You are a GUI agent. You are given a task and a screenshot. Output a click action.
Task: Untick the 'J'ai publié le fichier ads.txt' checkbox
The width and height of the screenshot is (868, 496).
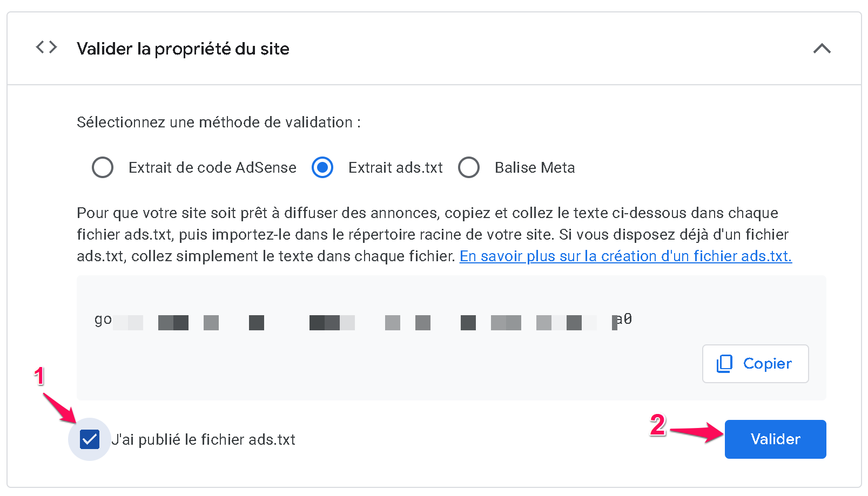90,439
